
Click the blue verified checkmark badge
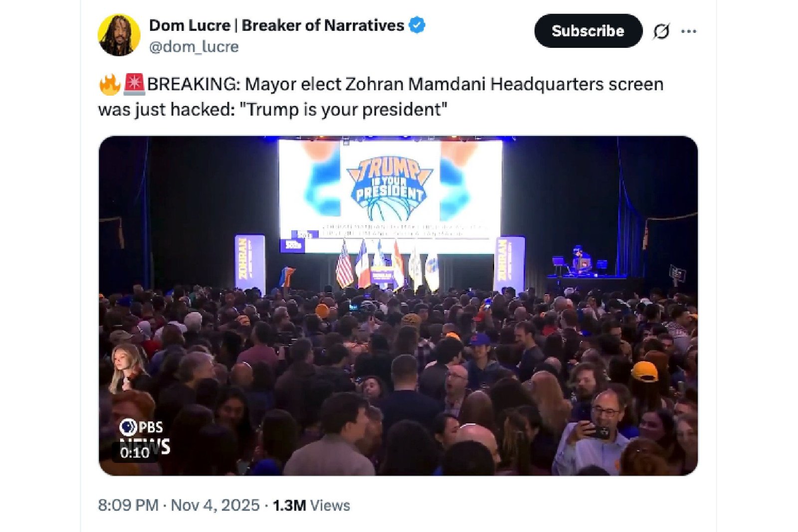[x=417, y=25]
